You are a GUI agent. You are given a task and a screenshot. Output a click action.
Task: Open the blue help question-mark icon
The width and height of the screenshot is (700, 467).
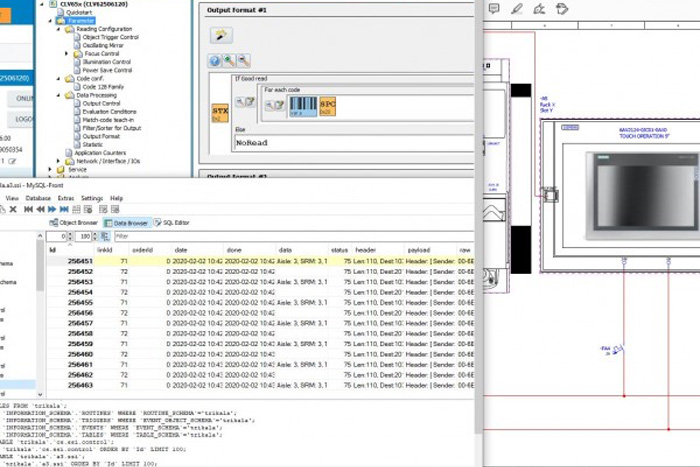pyautogui.click(x=215, y=61)
